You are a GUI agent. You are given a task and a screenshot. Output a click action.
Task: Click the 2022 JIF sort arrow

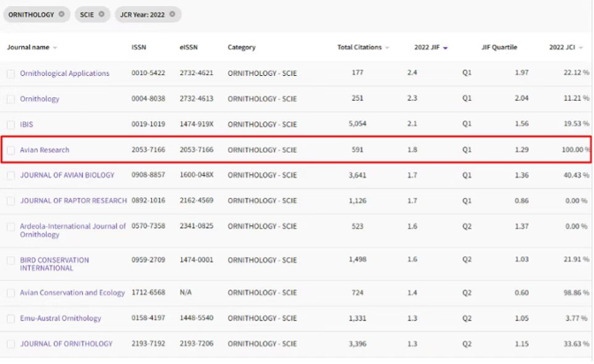[x=445, y=48]
